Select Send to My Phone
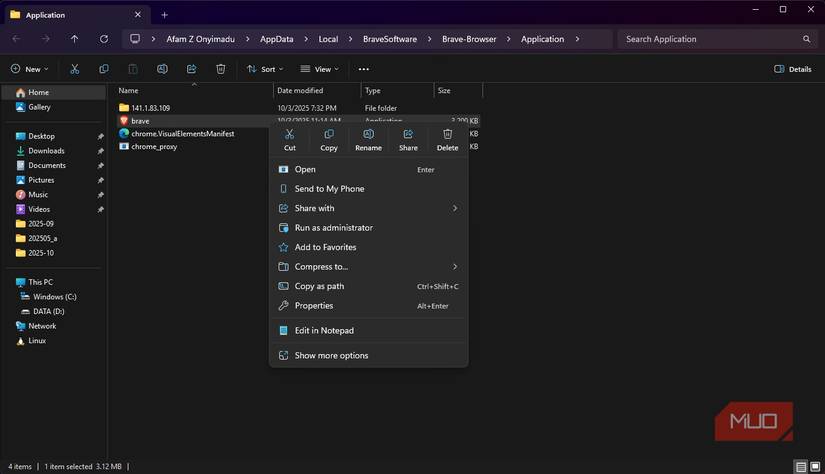Viewport: 825px width, 474px height. coord(368,189)
